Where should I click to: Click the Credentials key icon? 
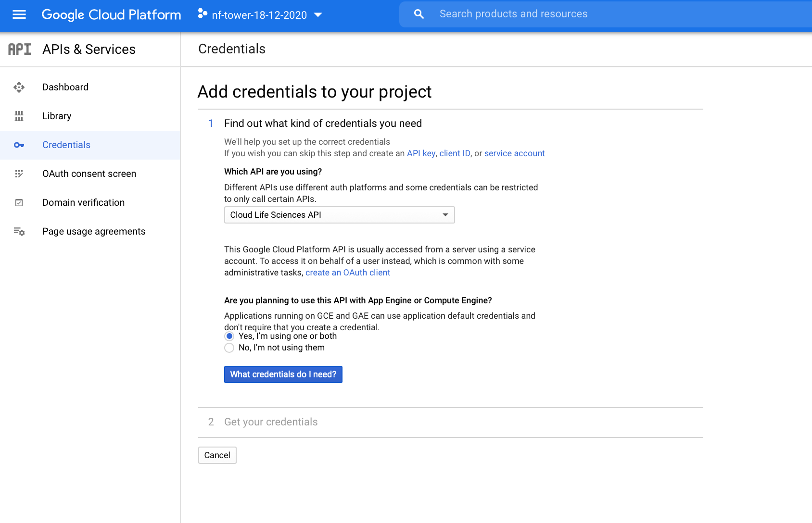click(19, 145)
